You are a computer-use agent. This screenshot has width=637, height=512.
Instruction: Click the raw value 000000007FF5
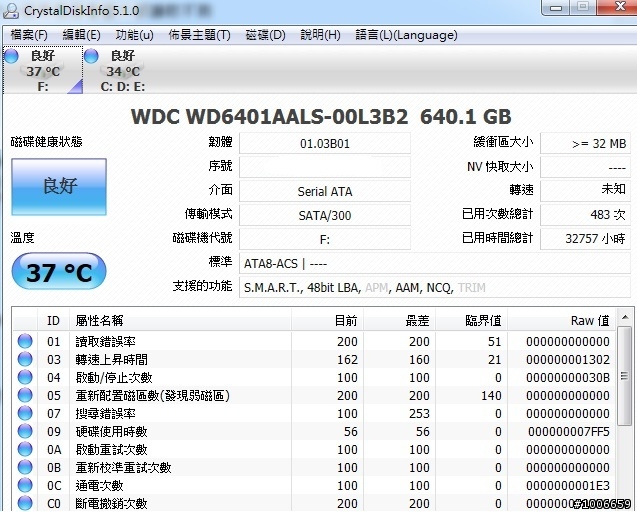(x=569, y=432)
